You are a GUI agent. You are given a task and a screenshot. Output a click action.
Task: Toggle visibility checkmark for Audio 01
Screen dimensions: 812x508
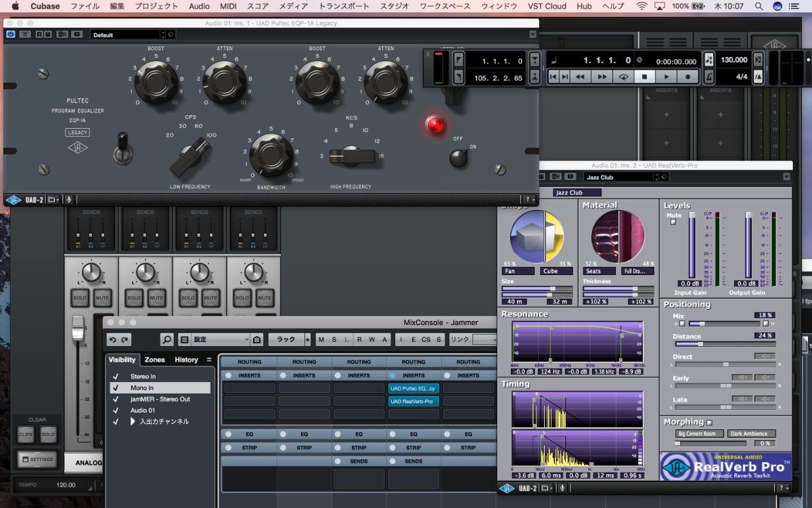pyautogui.click(x=116, y=410)
